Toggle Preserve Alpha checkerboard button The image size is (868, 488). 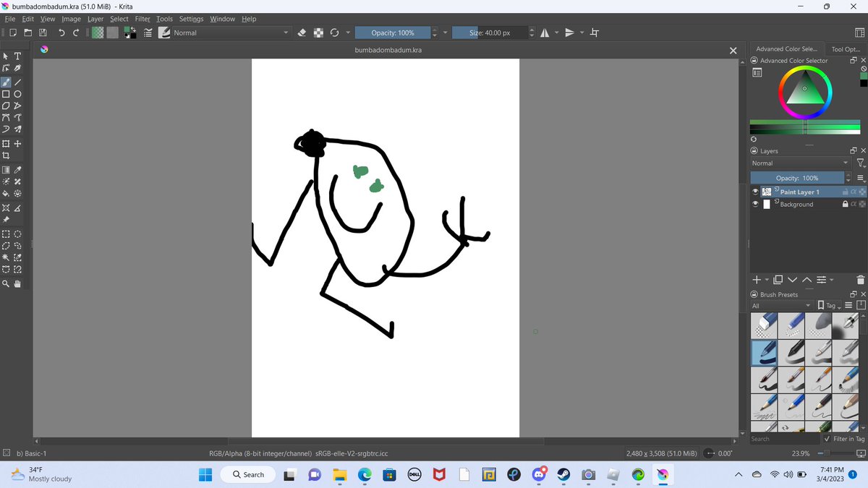pyautogui.click(x=318, y=33)
